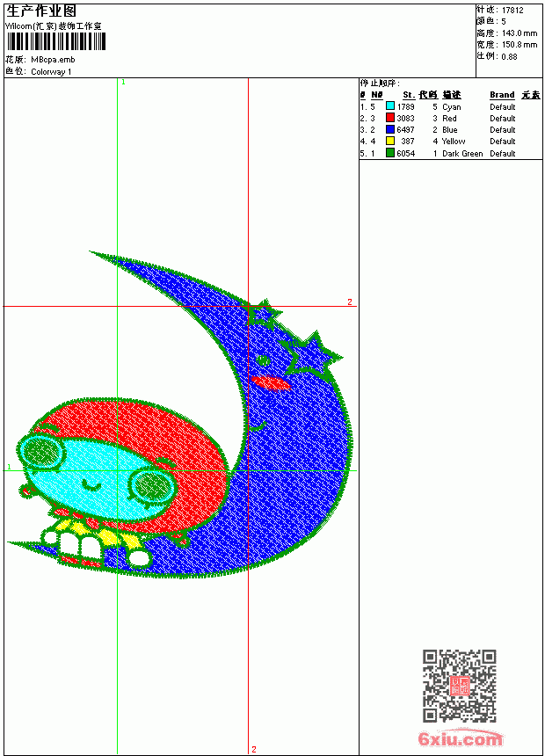Click the red number 2 horizontal guide marker
545x756 pixels.
pos(350,302)
